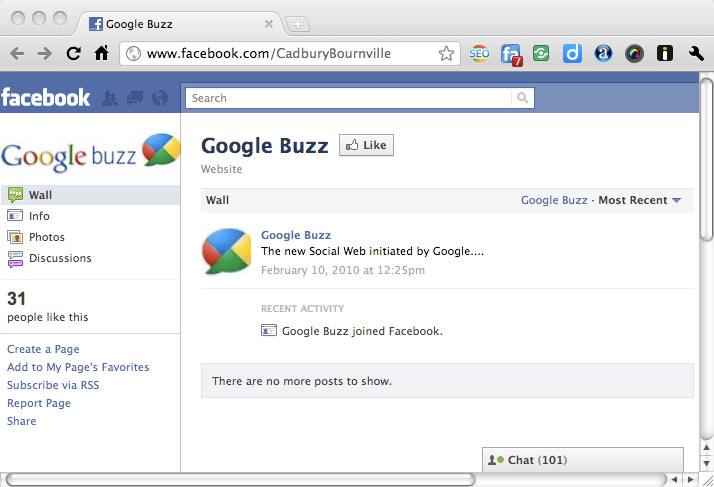The height and width of the screenshot is (487, 714).
Task: Click the search magnifier button
Action: pyautogui.click(x=523, y=98)
